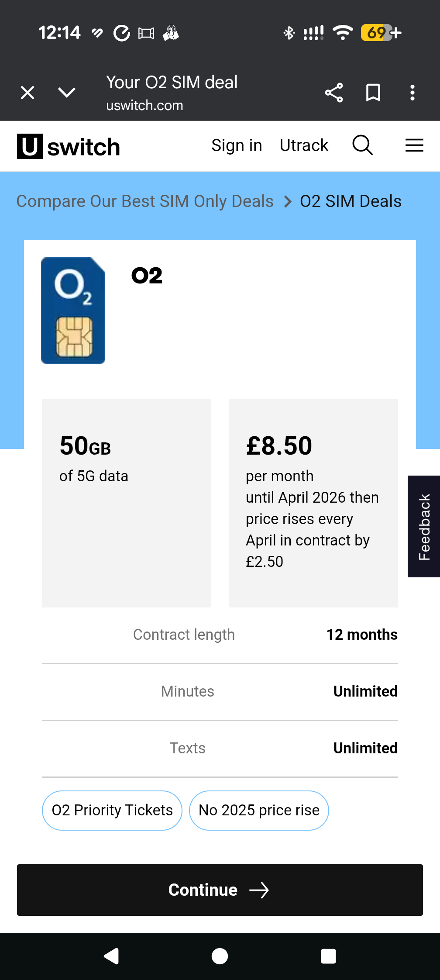This screenshot has height=980, width=440.
Task: Expand the breadcrumb via the right chevron
Action: pyautogui.click(x=287, y=201)
